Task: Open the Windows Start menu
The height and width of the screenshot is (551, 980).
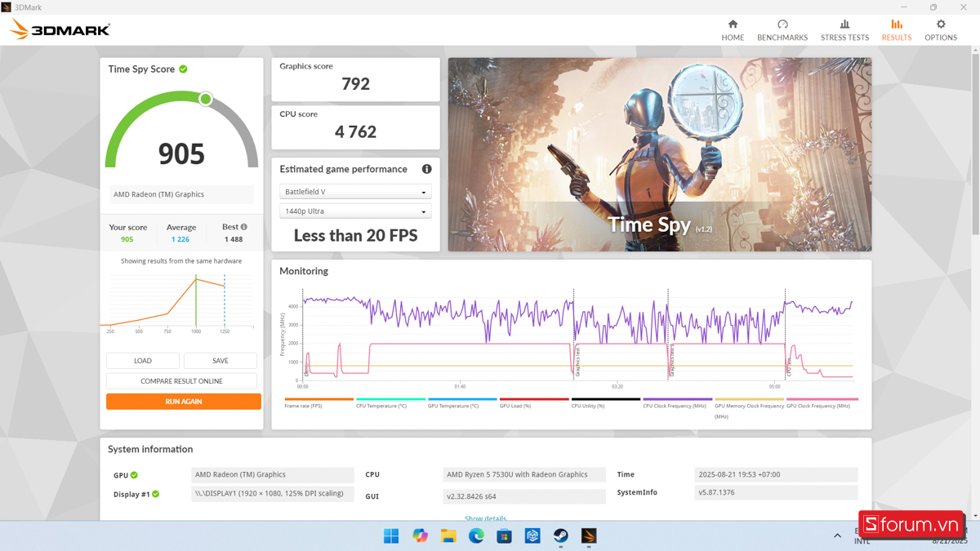Action: click(x=391, y=535)
